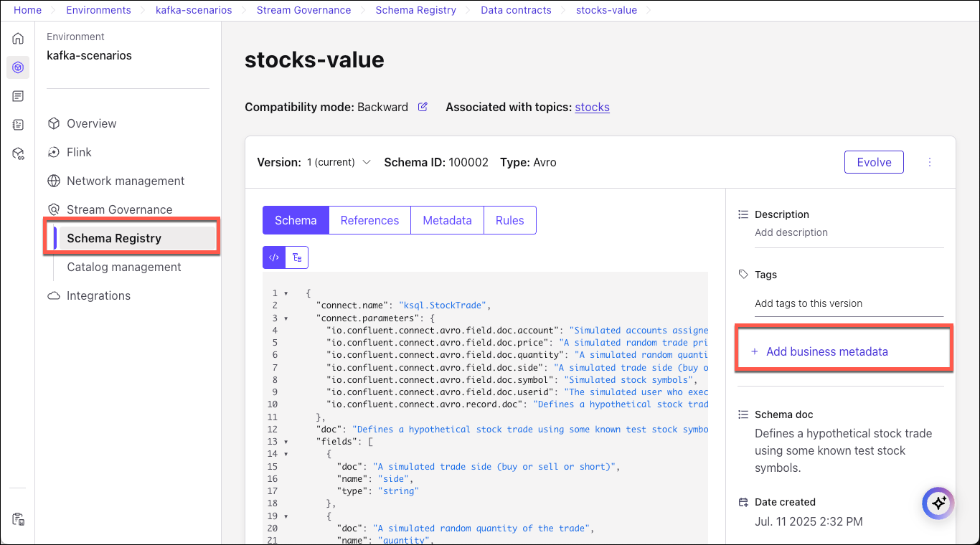The image size is (980, 545).
Task: Open the Version 1 (current) dropdown
Action: pyautogui.click(x=339, y=162)
